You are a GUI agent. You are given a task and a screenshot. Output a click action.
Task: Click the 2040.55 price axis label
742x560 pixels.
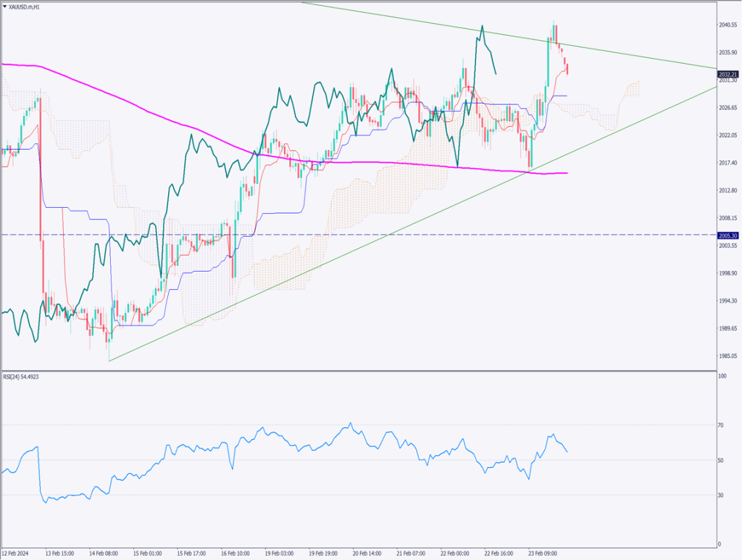[727, 25]
